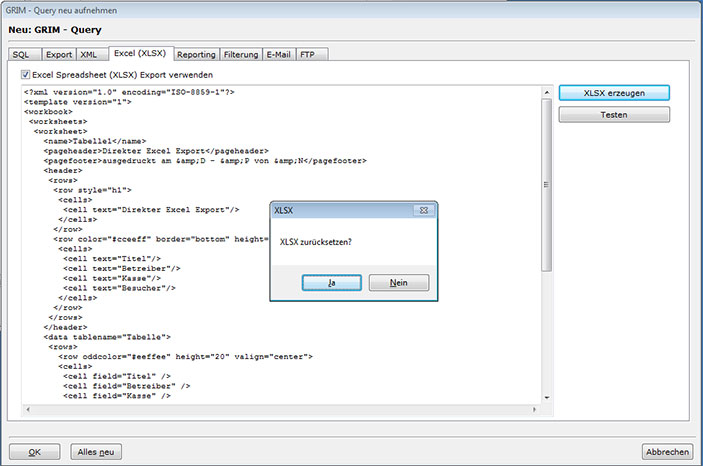Confirm reset with the Ja button

pyautogui.click(x=331, y=283)
